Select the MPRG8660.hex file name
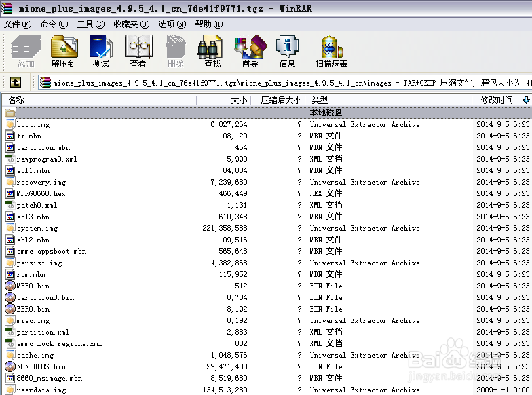 click(x=41, y=194)
